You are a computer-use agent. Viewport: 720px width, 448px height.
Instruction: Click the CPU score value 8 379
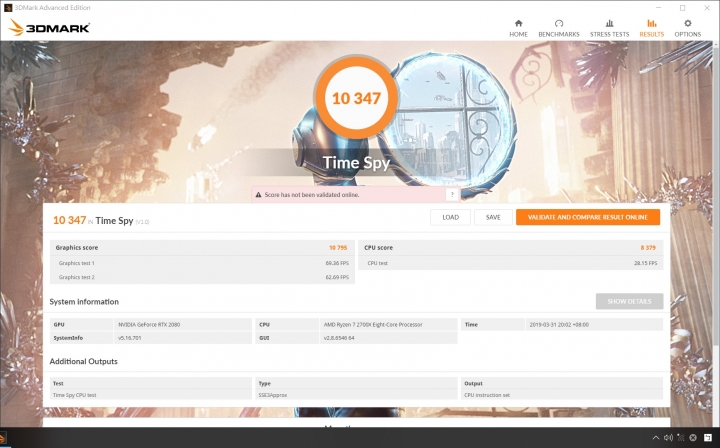(x=648, y=248)
